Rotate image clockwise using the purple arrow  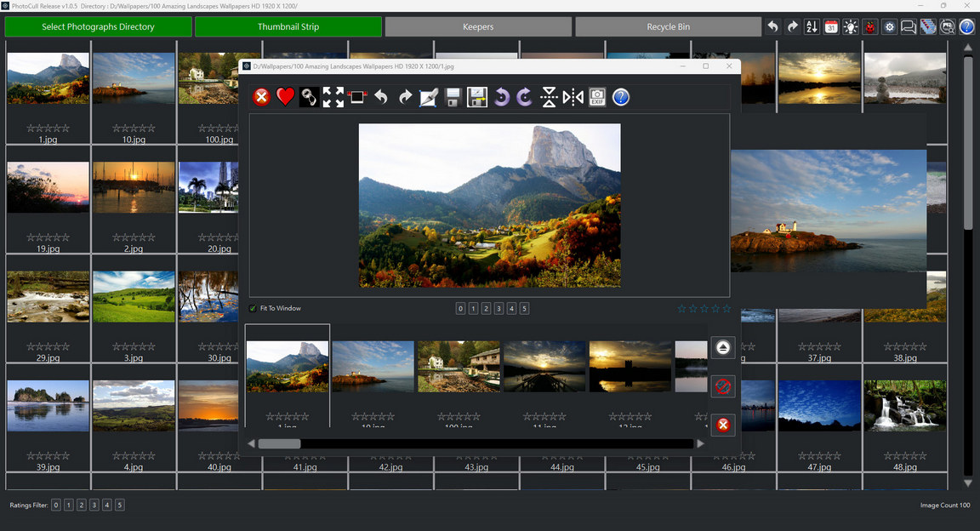pyautogui.click(x=525, y=97)
